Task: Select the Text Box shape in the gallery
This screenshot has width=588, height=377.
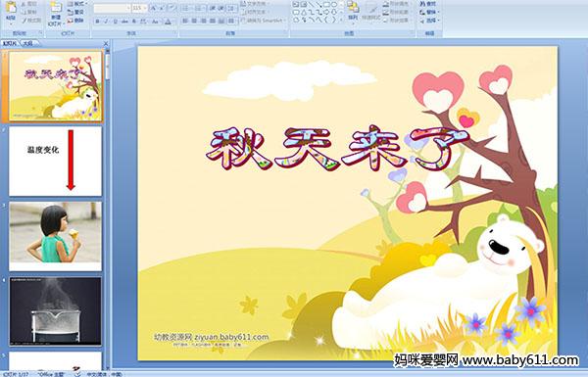Action: 296,5
